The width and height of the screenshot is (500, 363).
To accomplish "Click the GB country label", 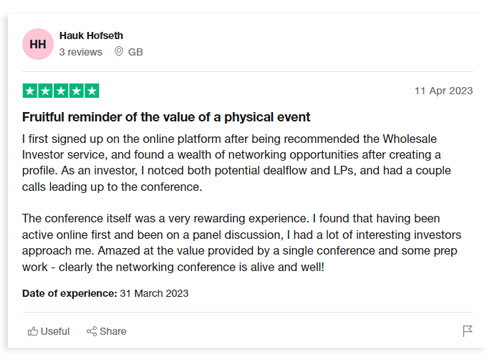I will click(136, 52).
